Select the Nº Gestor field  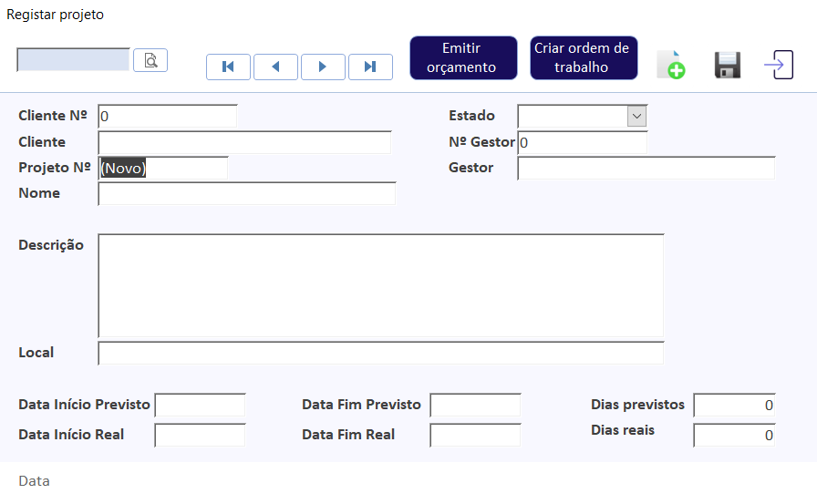coord(583,143)
